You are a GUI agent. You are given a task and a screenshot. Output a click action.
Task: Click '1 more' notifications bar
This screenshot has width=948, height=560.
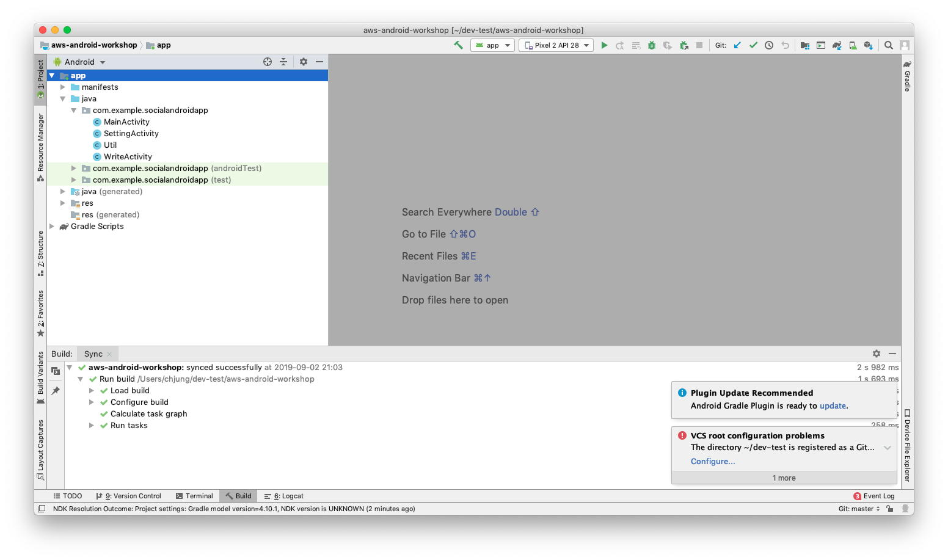784,478
